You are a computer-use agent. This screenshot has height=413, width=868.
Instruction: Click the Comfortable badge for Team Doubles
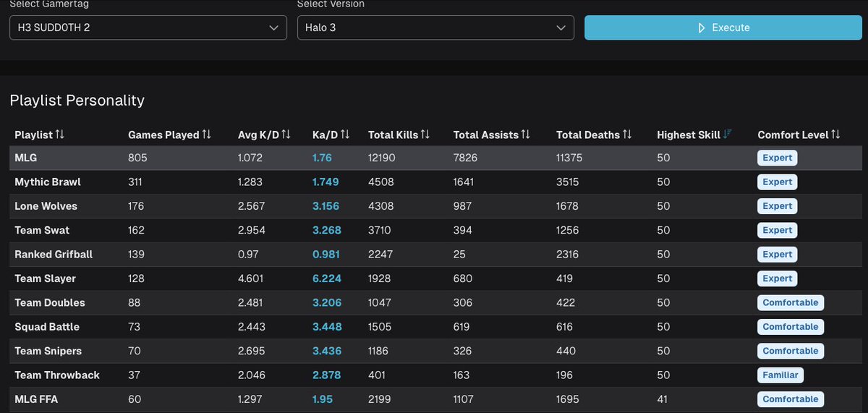pyautogui.click(x=791, y=302)
